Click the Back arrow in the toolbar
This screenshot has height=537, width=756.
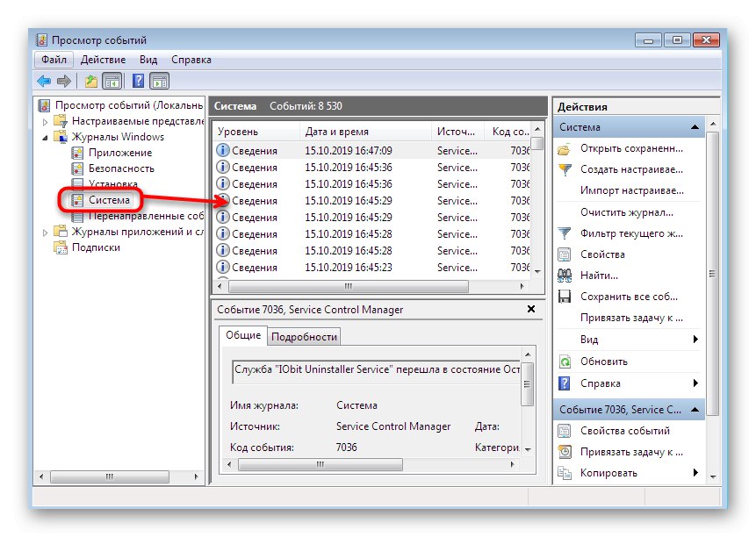coord(44,82)
